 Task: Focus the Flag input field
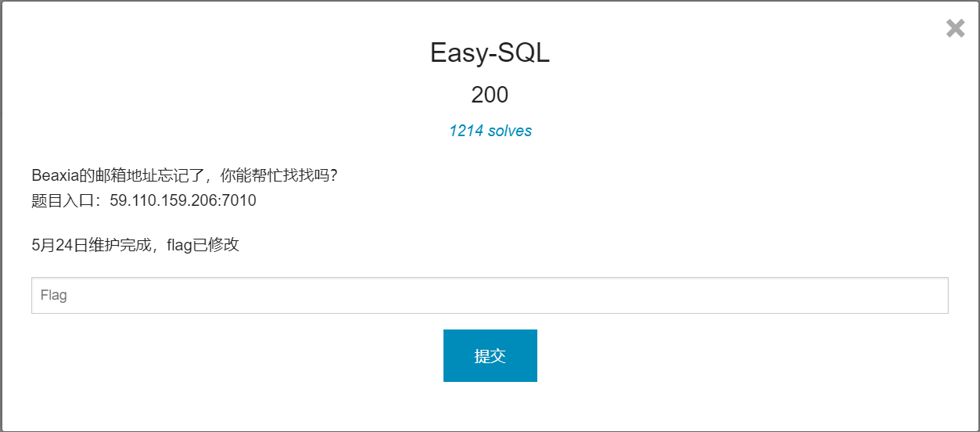click(x=490, y=296)
